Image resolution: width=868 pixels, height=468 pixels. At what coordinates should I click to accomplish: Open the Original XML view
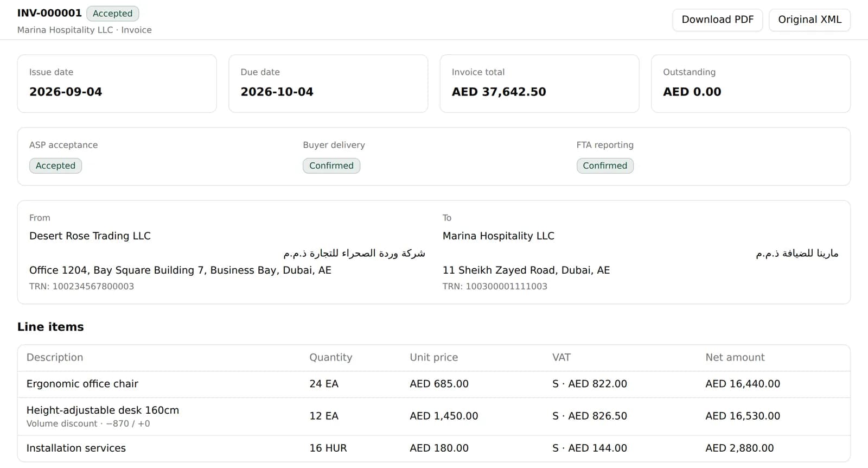[809, 20]
